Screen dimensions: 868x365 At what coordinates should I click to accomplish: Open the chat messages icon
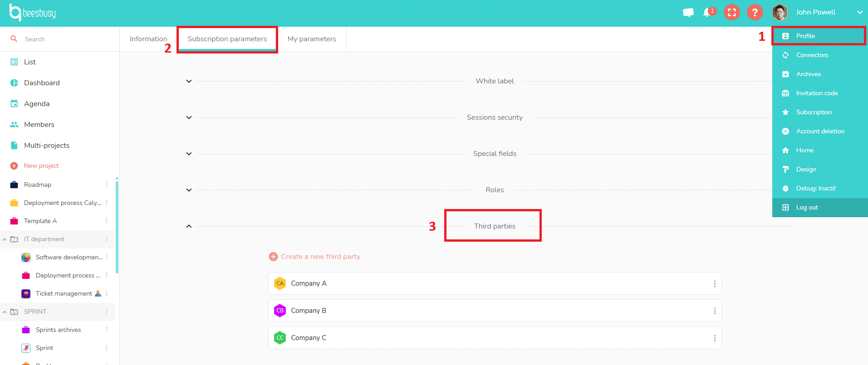[x=688, y=13]
